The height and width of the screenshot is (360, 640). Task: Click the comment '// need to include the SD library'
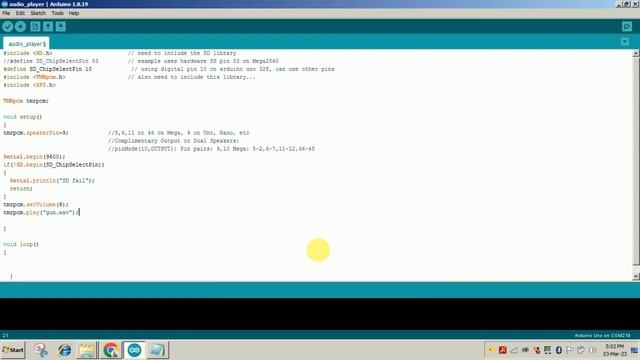182,53
